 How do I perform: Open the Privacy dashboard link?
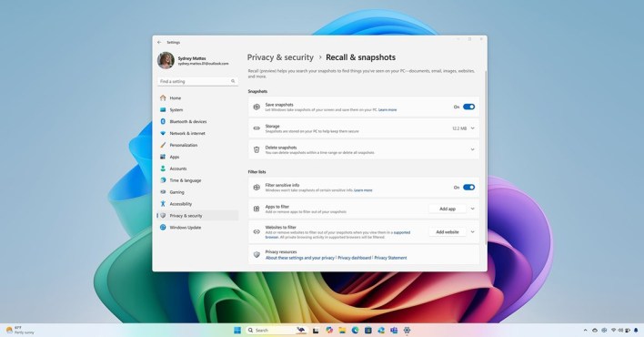pos(354,258)
